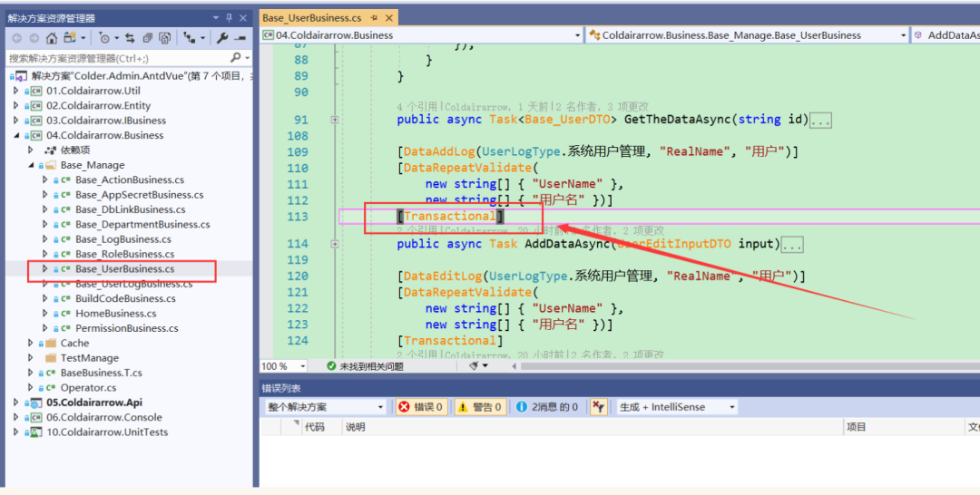
Task: Open the 生成 + IntelliSense dropdown
Action: point(676,407)
